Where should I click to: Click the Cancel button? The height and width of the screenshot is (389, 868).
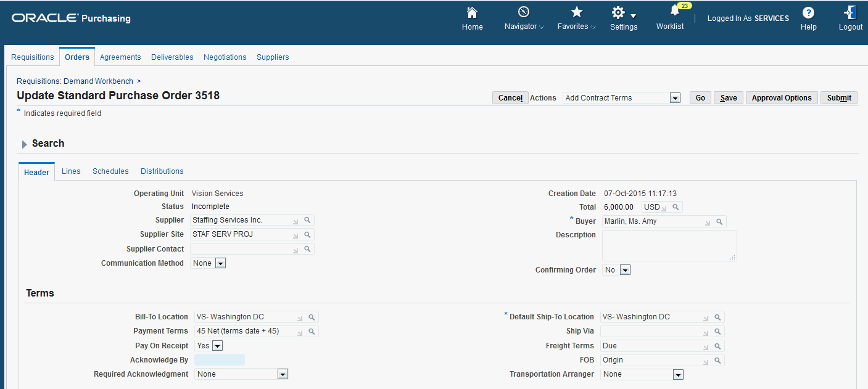tap(510, 98)
